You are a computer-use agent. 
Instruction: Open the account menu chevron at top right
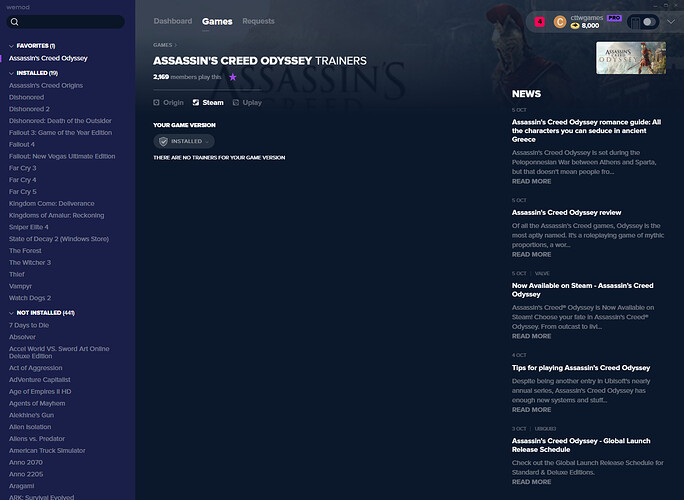670,21
